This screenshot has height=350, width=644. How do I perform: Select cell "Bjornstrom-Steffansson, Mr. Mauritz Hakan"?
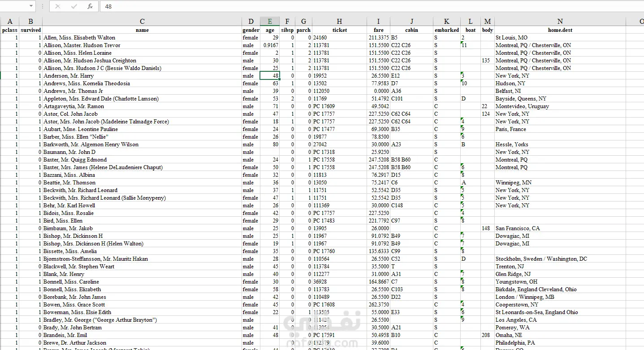tap(142, 259)
